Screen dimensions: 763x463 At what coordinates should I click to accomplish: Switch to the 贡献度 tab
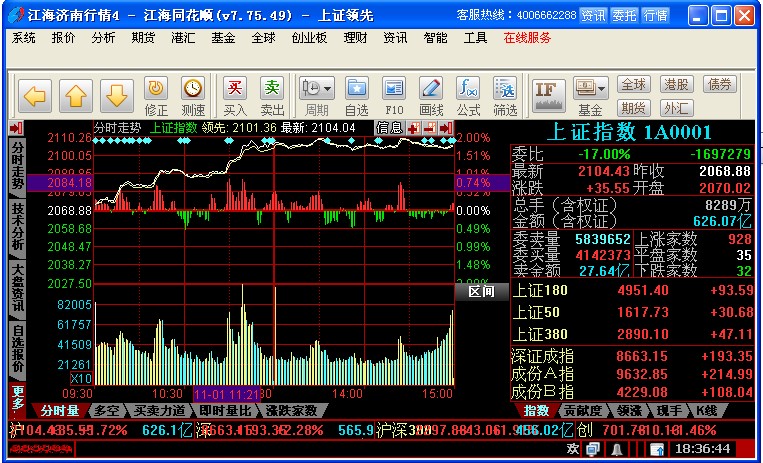(x=582, y=410)
